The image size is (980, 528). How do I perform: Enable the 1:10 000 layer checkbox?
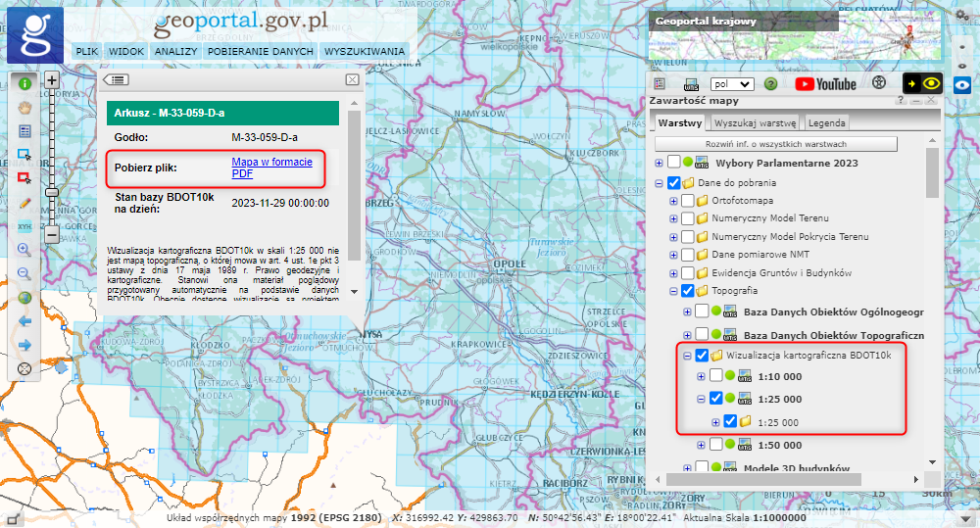click(x=715, y=376)
